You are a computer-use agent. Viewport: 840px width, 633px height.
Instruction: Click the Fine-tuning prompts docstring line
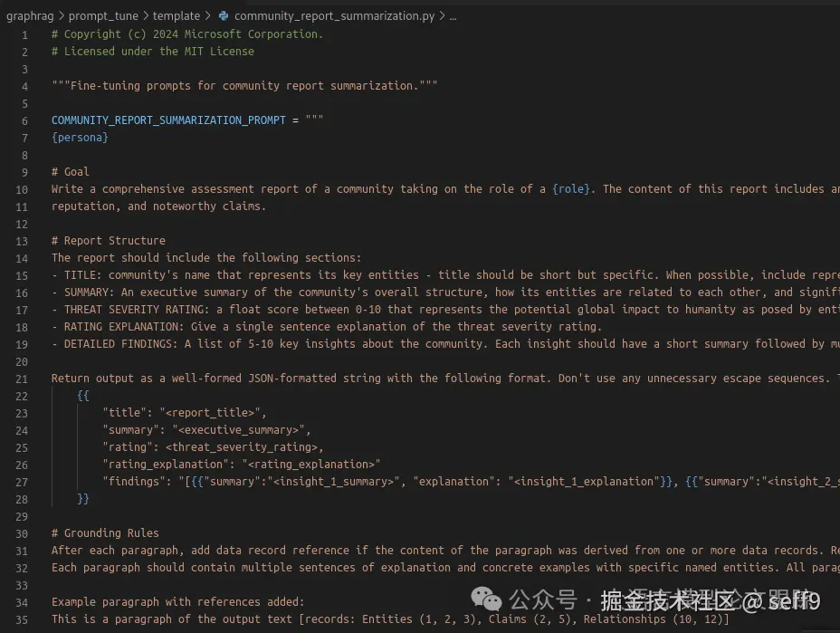pyautogui.click(x=244, y=86)
